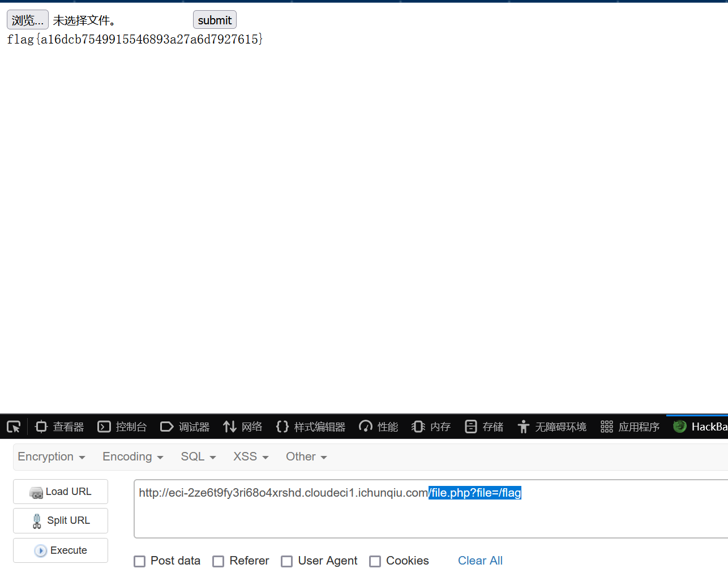This screenshot has width=728, height=577.
Task: Click the element picker icon in devtools
Action: pyautogui.click(x=14, y=427)
